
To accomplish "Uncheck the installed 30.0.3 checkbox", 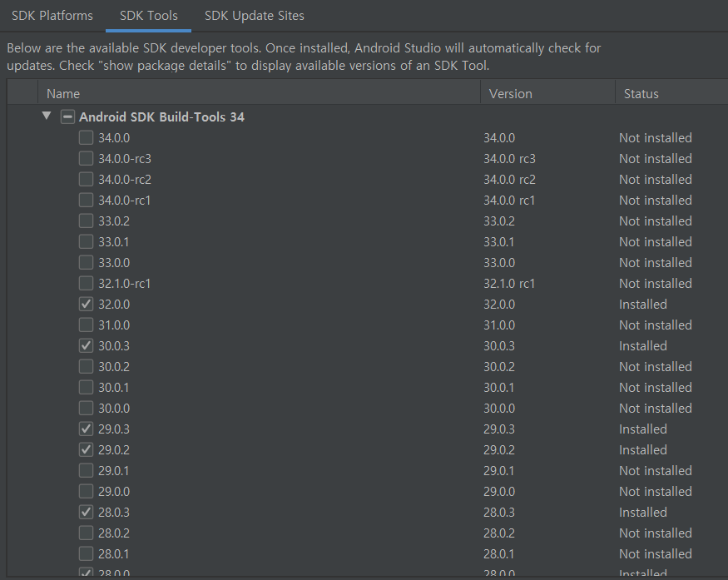I will coord(86,345).
